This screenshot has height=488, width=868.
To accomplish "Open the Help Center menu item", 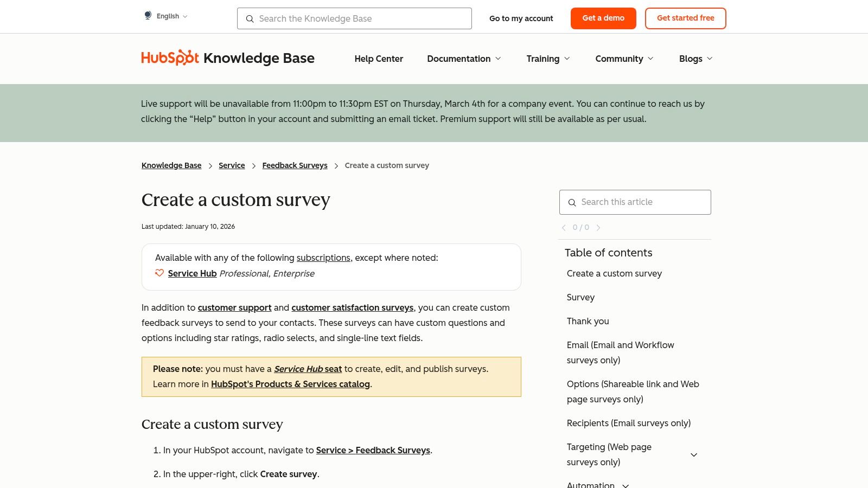I will (379, 59).
